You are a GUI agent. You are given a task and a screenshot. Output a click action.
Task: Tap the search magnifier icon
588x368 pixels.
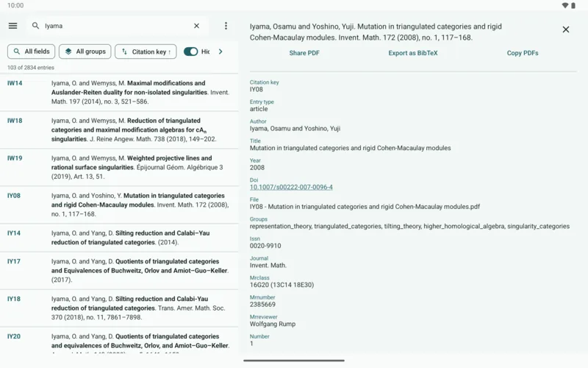[35, 26]
